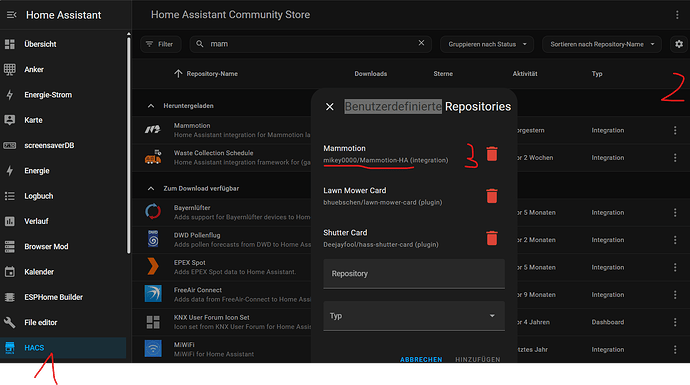The image size is (690, 385).
Task: Click the KNX User Forum Icon Set logo
Action: coord(153,322)
